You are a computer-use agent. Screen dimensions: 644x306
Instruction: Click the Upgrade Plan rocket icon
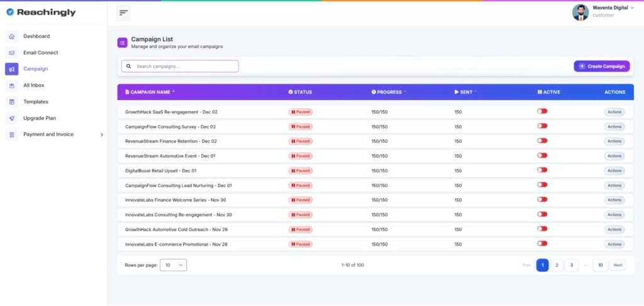[11, 118]
